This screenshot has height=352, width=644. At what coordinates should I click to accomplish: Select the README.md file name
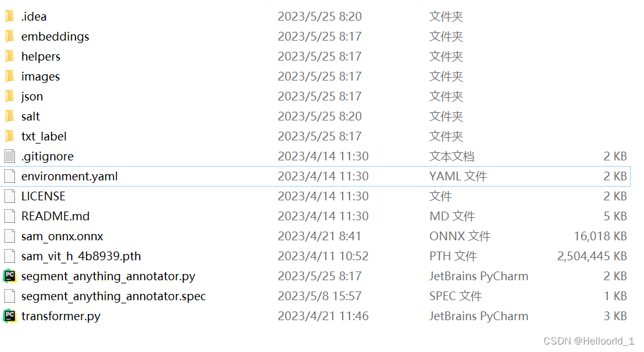[x=55, y=216]
